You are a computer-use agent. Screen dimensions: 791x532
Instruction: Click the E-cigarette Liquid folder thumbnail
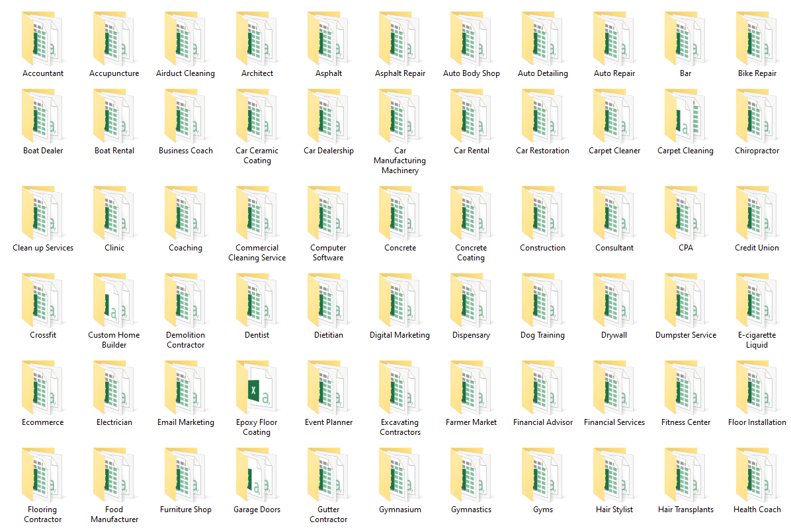click(x=757, y=300)
